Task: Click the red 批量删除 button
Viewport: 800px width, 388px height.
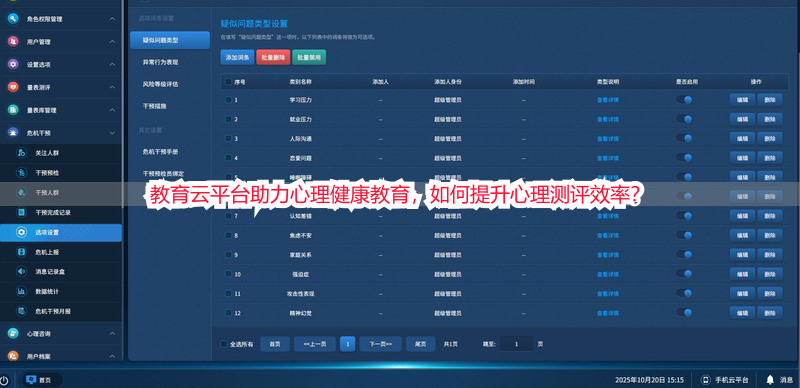Action: click(273, 57)
